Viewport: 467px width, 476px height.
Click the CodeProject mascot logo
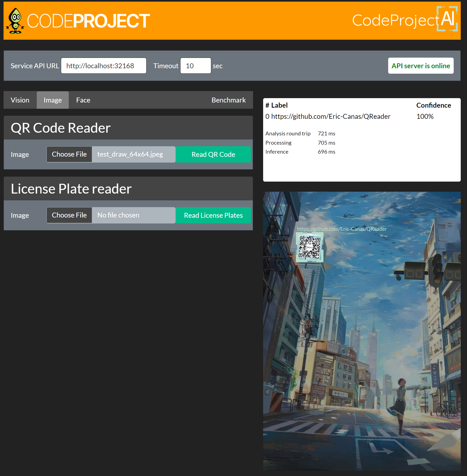(x=15, y=21)
